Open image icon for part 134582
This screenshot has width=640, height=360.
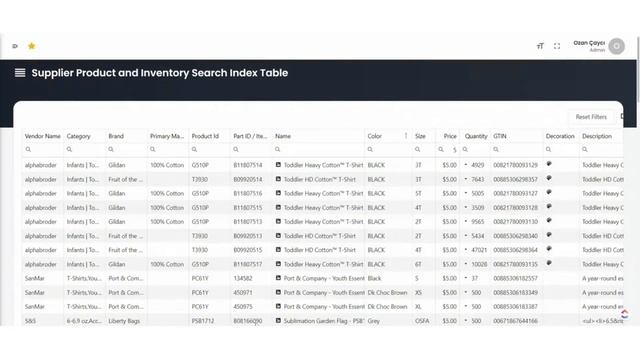(278, 278)
